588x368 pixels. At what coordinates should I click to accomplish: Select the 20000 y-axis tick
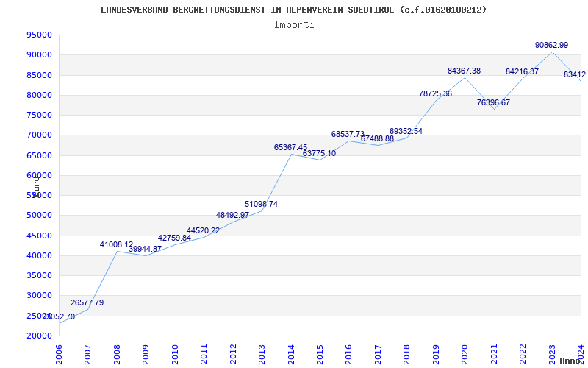[x=39, y=336]
